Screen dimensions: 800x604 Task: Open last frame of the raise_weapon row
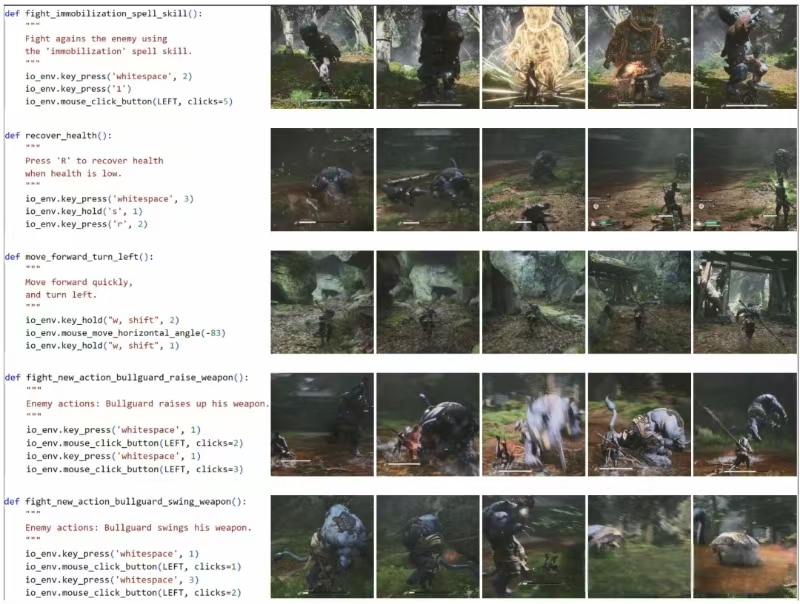pyautogui.click(x=744, y=424)
